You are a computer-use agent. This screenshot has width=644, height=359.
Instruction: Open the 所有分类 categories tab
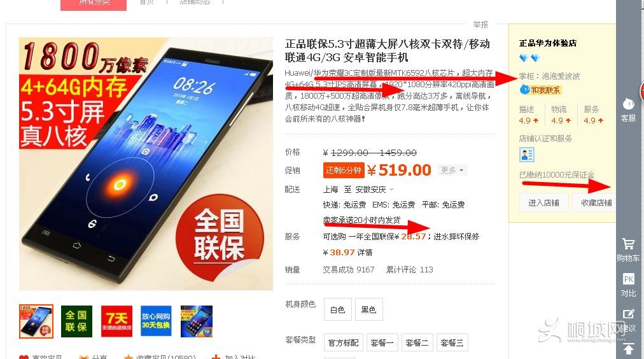(x=94, y=4)
